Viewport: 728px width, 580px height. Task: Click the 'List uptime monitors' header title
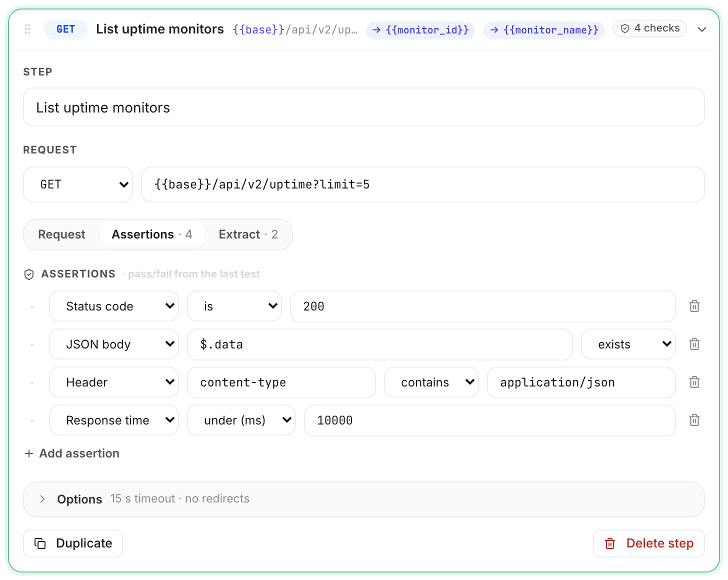tap(160, 29)
